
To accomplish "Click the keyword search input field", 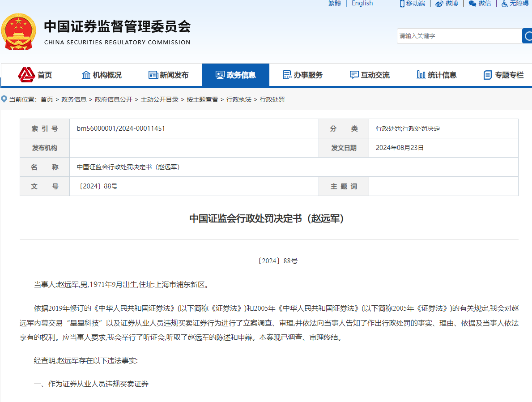I will point(459,36).
